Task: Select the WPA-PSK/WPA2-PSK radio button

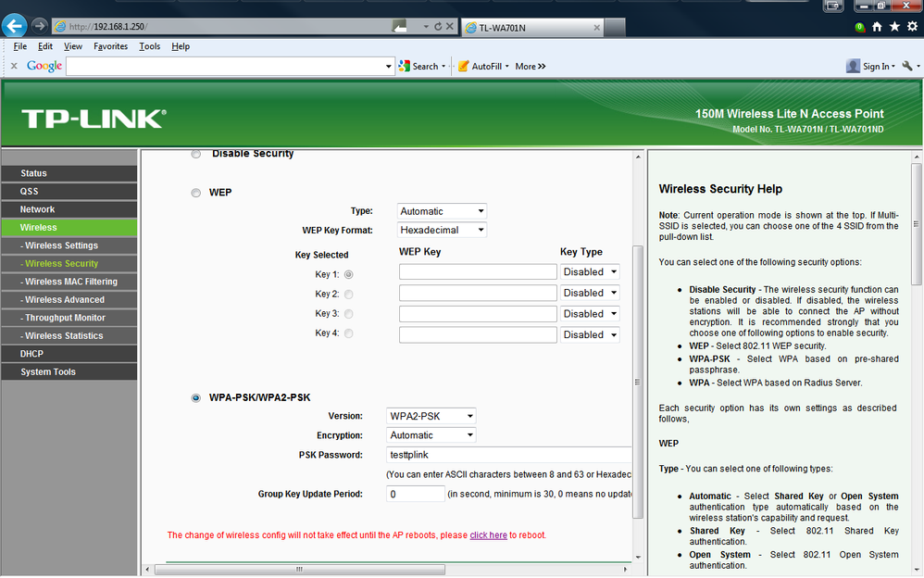Action: tap(195, 398)
